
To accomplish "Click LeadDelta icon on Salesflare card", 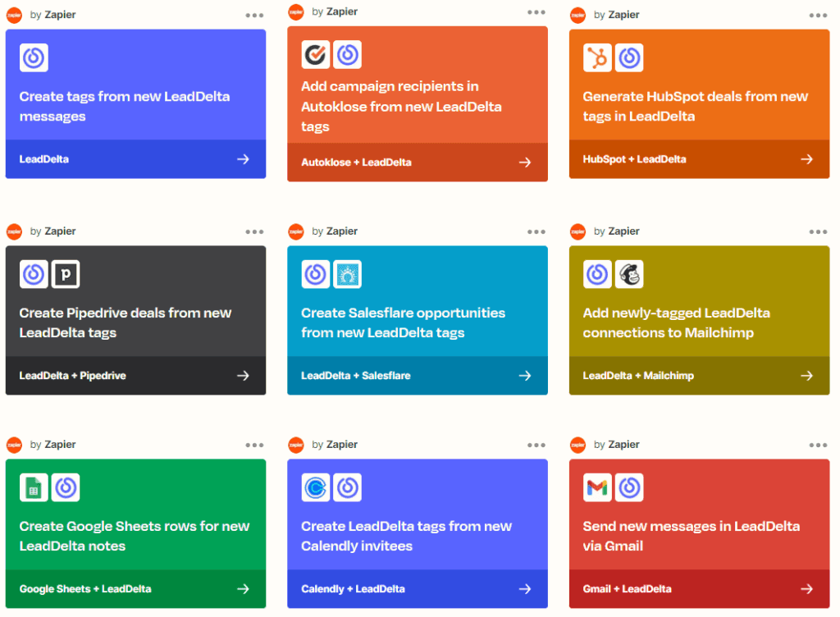I will coord(316,274).
